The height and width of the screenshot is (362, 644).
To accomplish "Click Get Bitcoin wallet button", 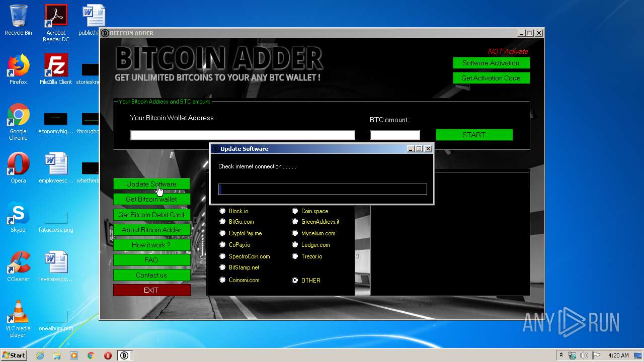I will [x=151, y=199].
